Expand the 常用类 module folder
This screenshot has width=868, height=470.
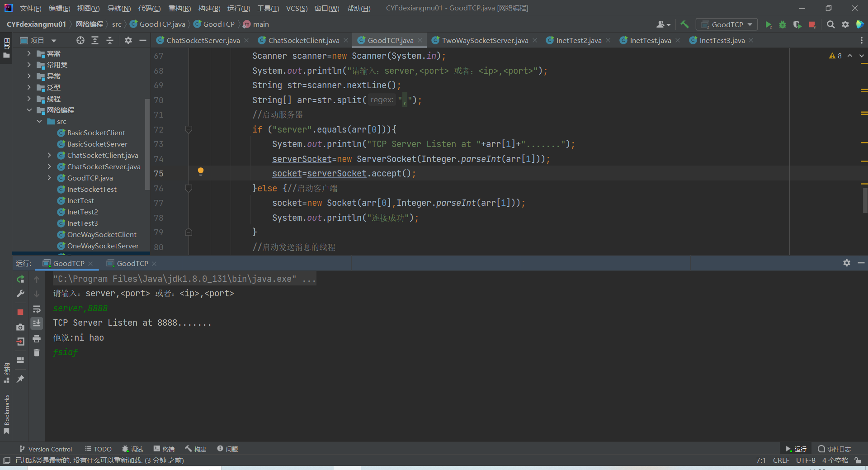29,65
